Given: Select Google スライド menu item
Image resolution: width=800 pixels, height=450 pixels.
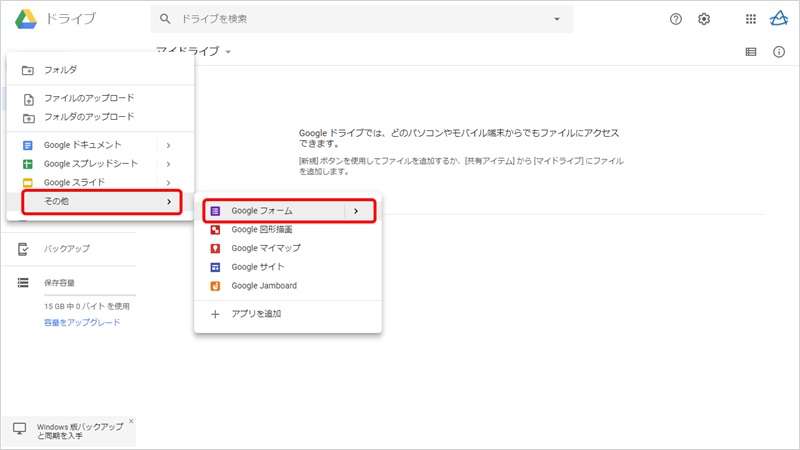Looking at the screenshot, I should (x=101, y=182).
